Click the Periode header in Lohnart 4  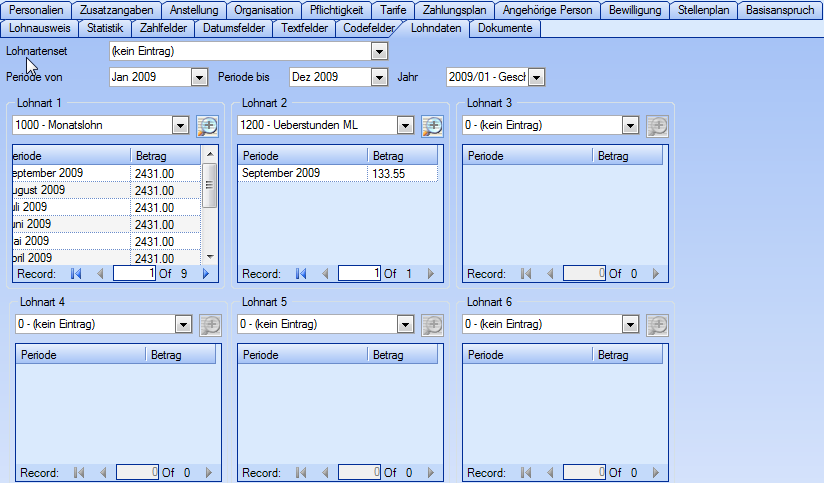coord(81,355)
